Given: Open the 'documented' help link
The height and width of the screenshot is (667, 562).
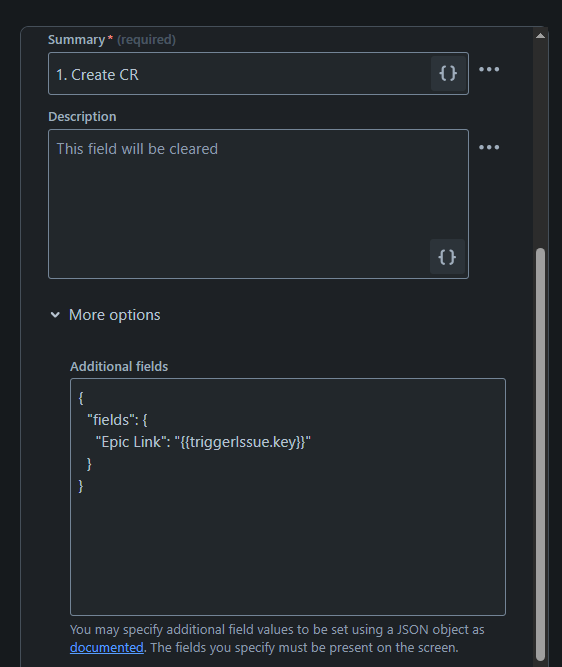Looking at the screenshot, I should pos(106,647).
